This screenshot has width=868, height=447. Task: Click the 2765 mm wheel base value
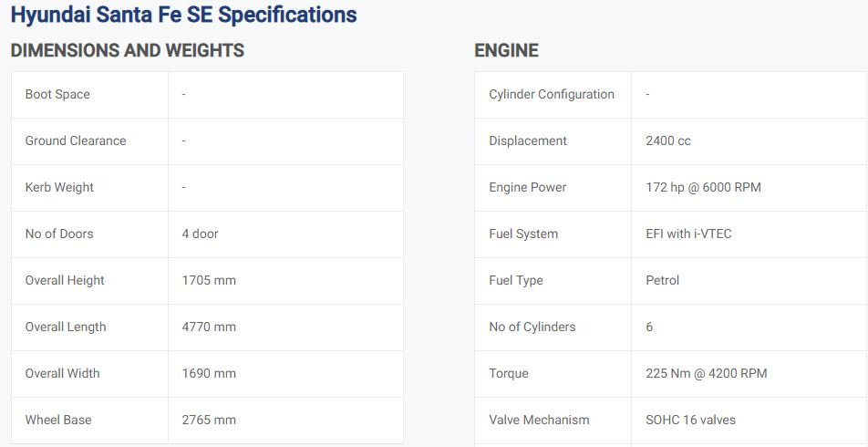(x=210, y=420)
